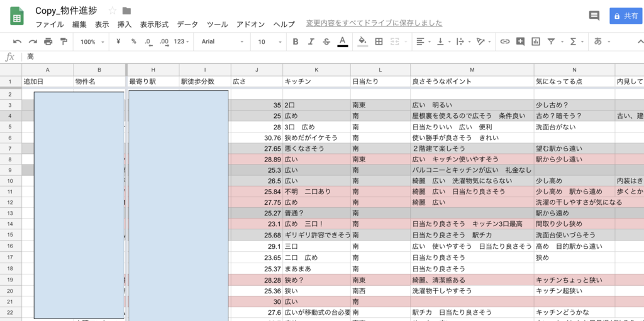Image resolution: width=644 pixels, height=321 pixels.
Task: Increase decimal places
Action: click(164, 42)
